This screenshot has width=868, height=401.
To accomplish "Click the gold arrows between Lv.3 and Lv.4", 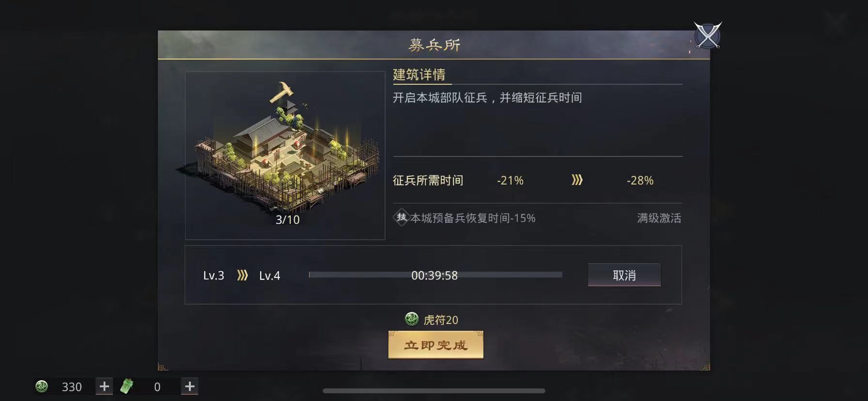I will tap(242, 276).
